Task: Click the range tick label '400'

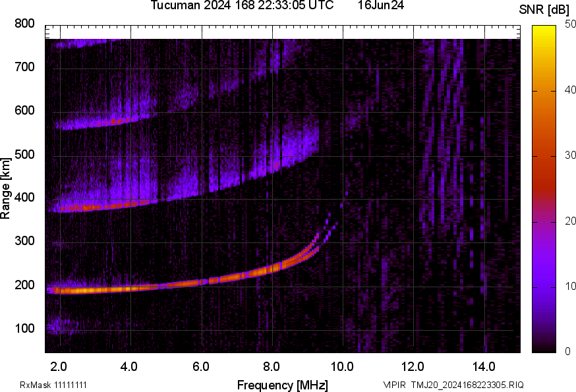Action: click(24, 198)
